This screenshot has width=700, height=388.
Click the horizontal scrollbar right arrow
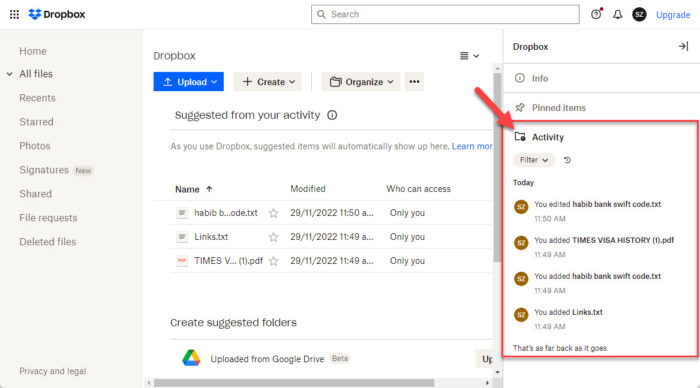[488, 383]
